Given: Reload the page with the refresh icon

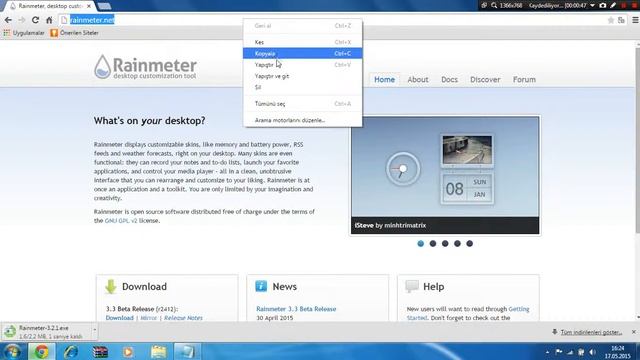Looking at the screenshot, I should tap(36, 20).
